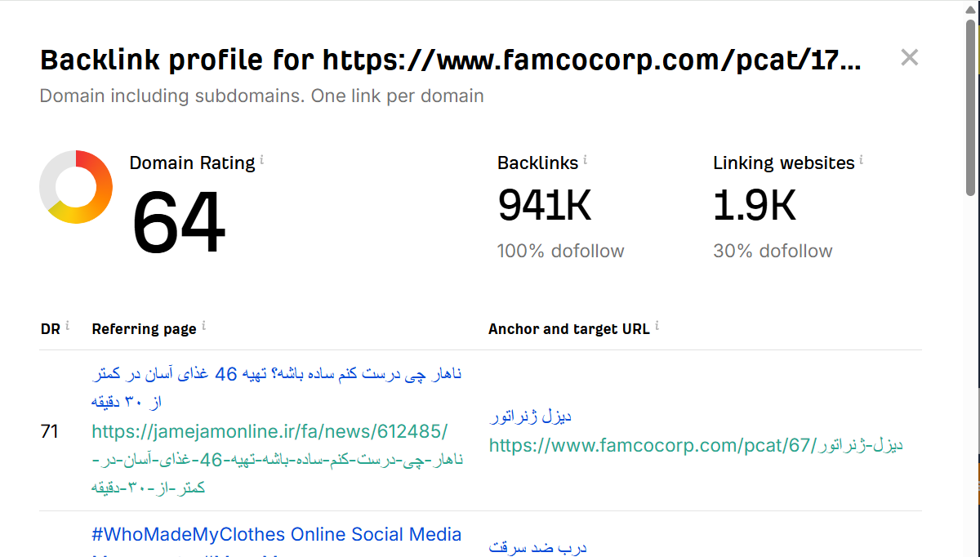Click the 1.9K linking websites count

pyautogui.click(x=754, y=205)
